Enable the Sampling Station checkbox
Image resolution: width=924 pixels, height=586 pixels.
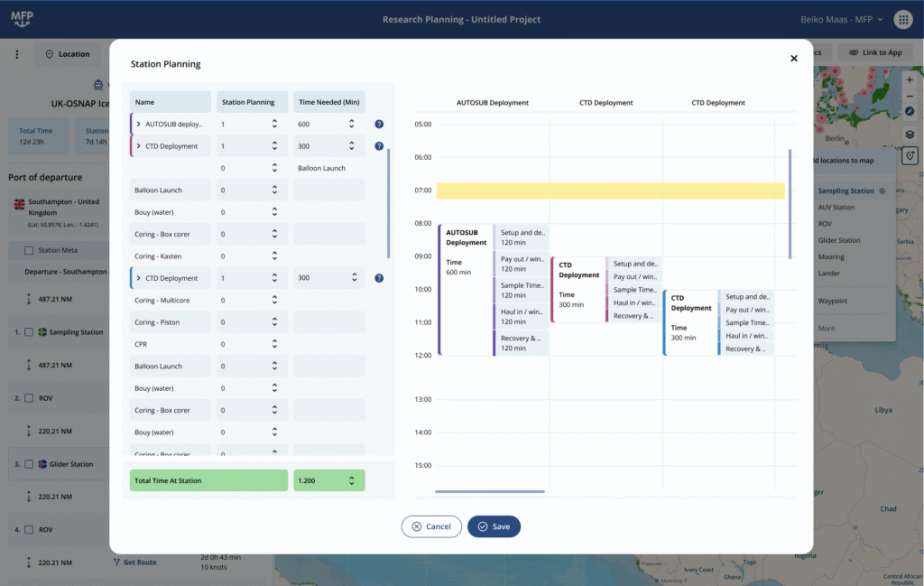point(27,331)
